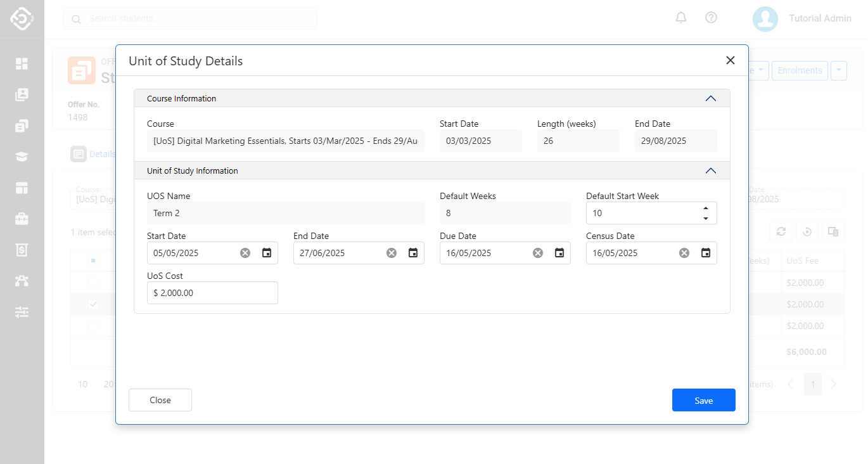This screenshot has width=868, height=464.
Task: Click the Close button
Action: tap(160, 400)
